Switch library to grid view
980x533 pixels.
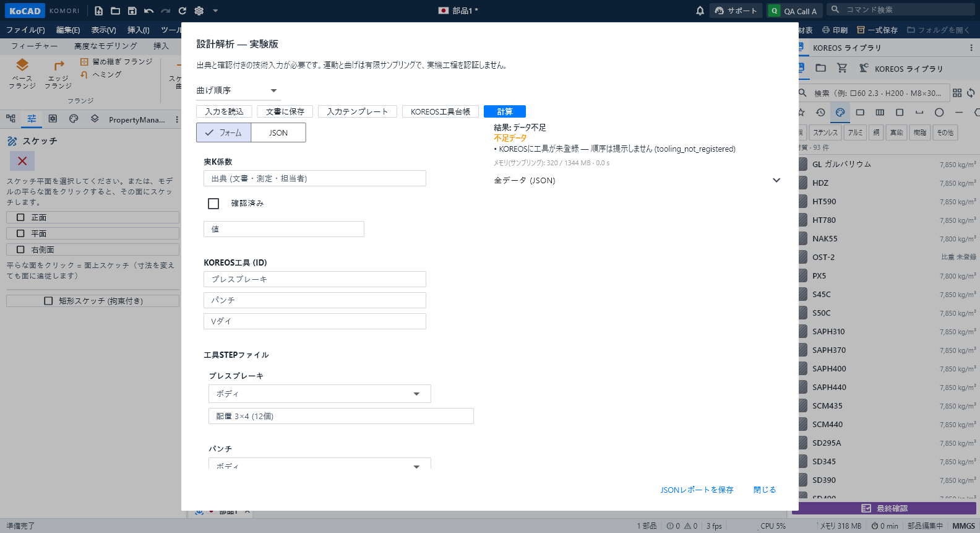click(x=957, y=93)
